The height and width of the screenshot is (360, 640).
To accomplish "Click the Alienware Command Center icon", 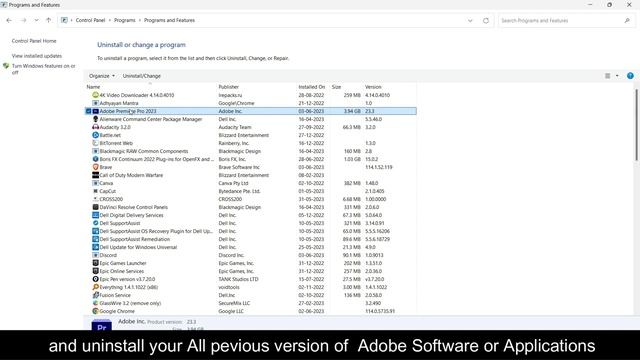I will tap(95, 119).
